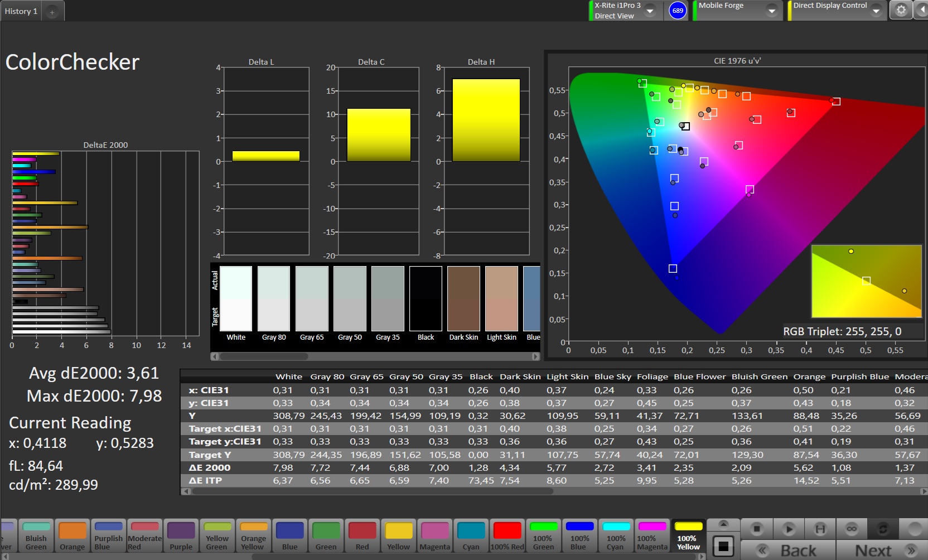Open the Mobile Forge source dropdown
This screenshot has height=560, width=928.
click(772, 11)
